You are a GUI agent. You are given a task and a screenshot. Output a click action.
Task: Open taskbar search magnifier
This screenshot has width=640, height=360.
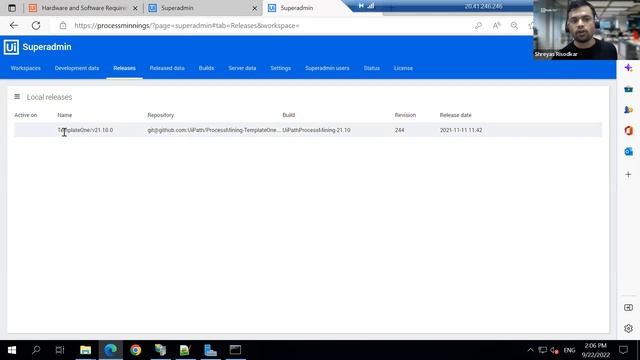36,350
